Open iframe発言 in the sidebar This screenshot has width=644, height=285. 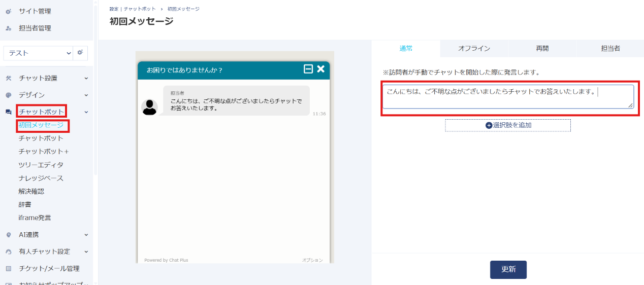coord(35,218)
